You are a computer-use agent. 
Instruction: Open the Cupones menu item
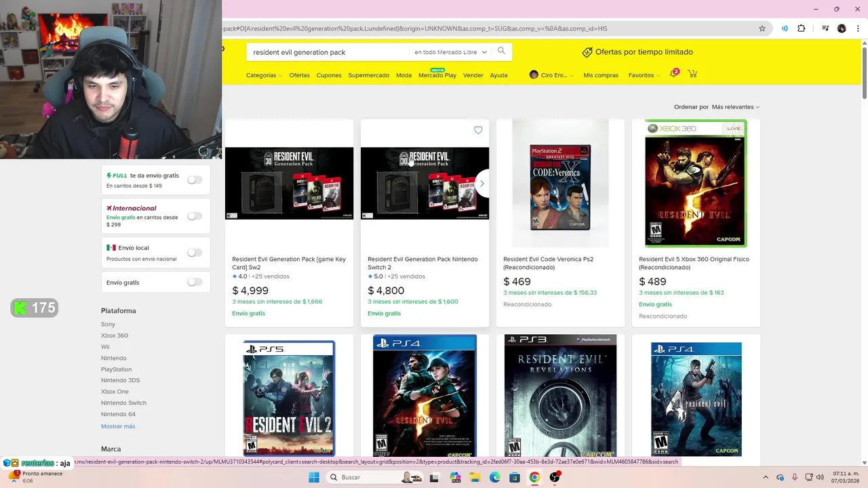point(329,75)
